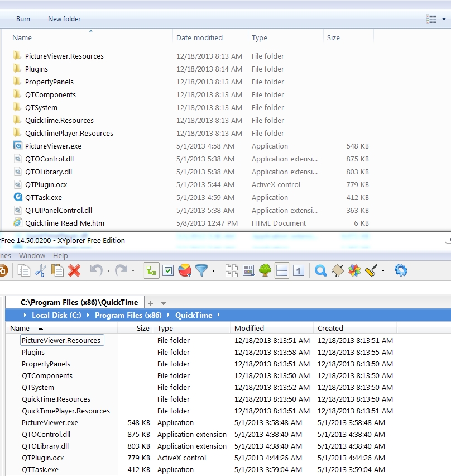This screenshot has width=451, height=476.
Task: Toggle the dual pane button
Action: 282,271
